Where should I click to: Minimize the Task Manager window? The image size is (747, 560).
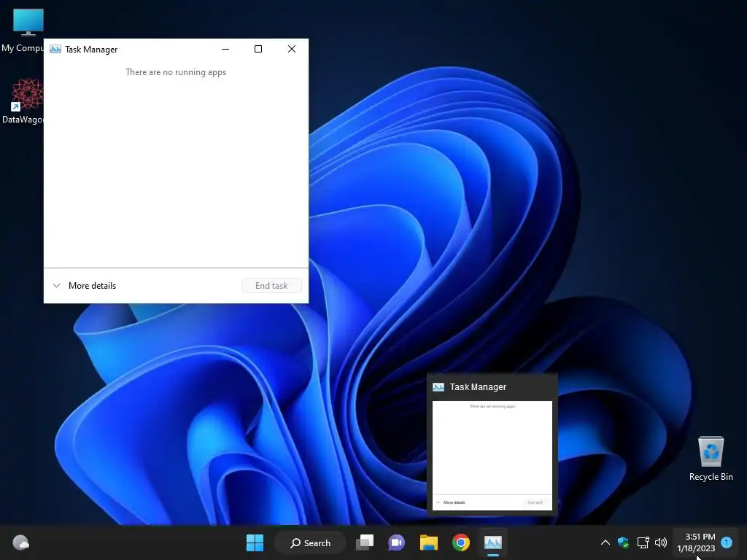pyautogui.click(x=225, y=49)
